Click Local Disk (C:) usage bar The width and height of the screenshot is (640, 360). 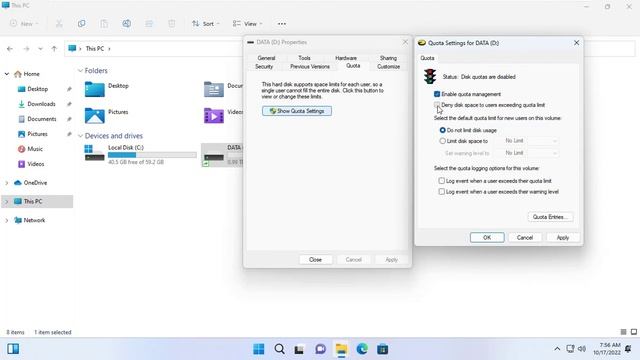point(152,155)
